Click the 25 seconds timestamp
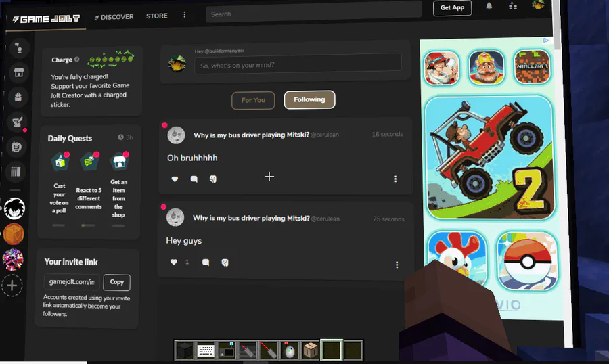Screen dimensions: 609x364 pyautogui.click(x=388, y=219)
